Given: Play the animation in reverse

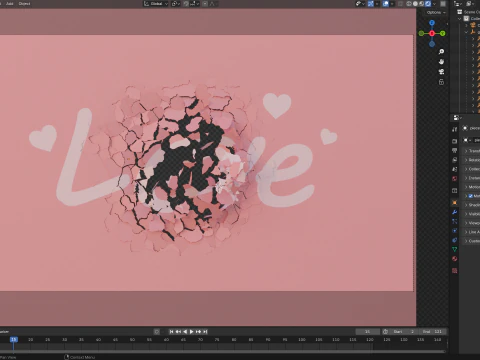Looking at the screenshot, I should (x=185, y=332).
